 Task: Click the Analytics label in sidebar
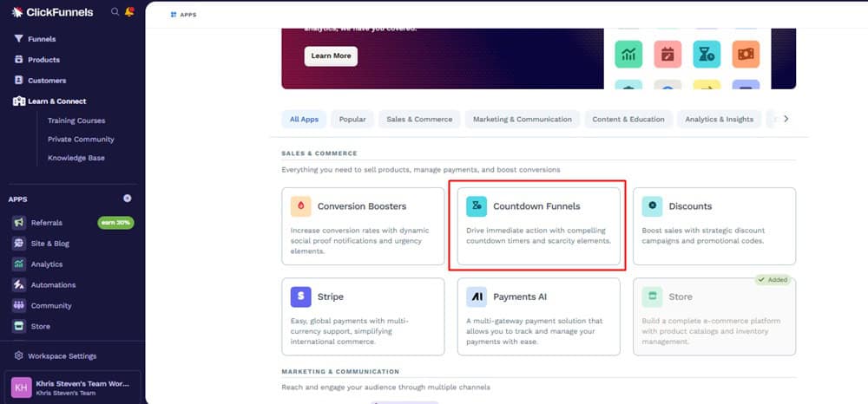pos(47,264)
